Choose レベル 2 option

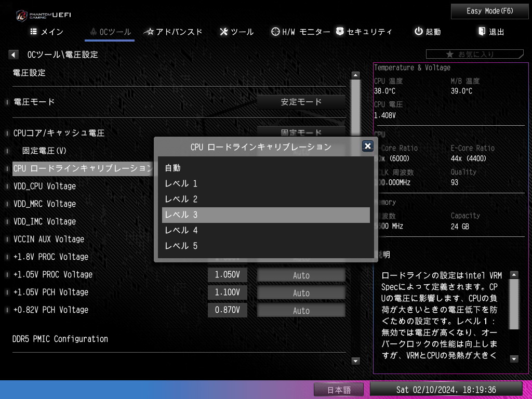(265, 199)
